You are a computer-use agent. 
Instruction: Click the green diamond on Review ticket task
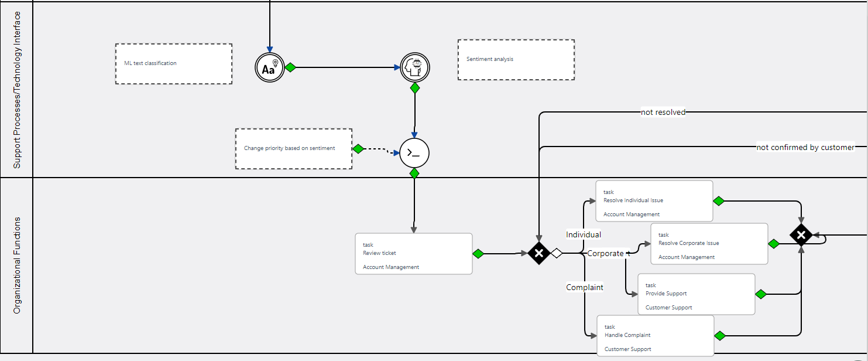point(478,254)
